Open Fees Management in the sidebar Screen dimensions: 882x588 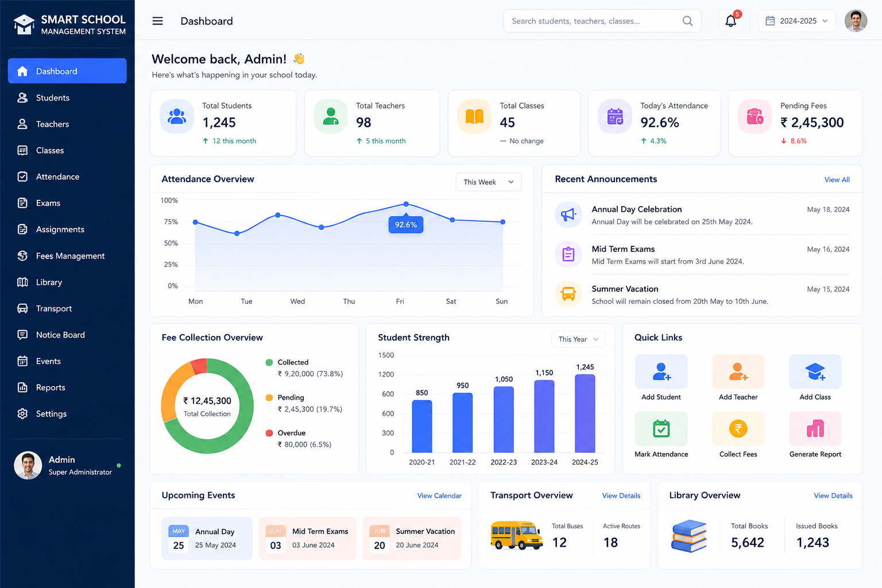pos(67,256)
